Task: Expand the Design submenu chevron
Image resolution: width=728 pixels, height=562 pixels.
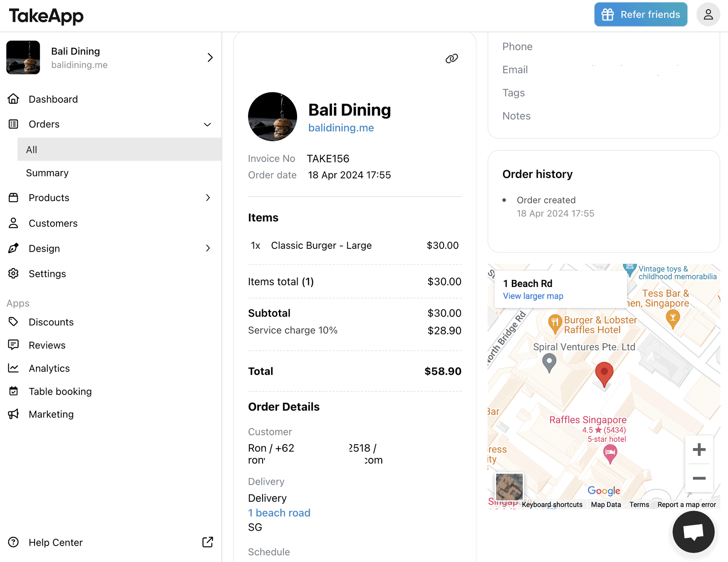Action: [x=208, y=248]
